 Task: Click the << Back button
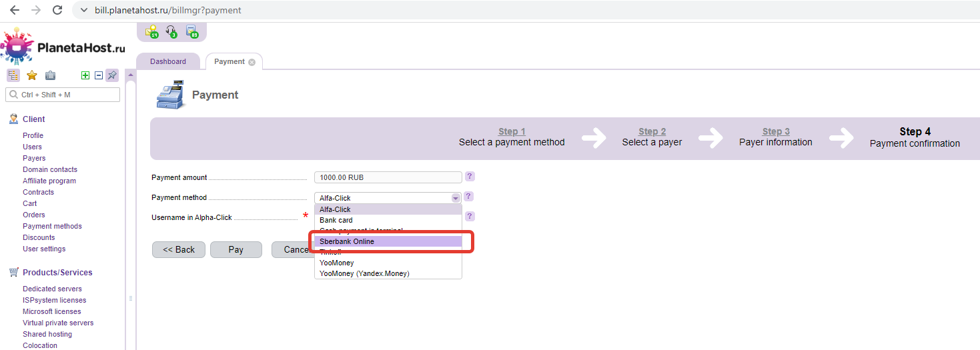(179, 249)
